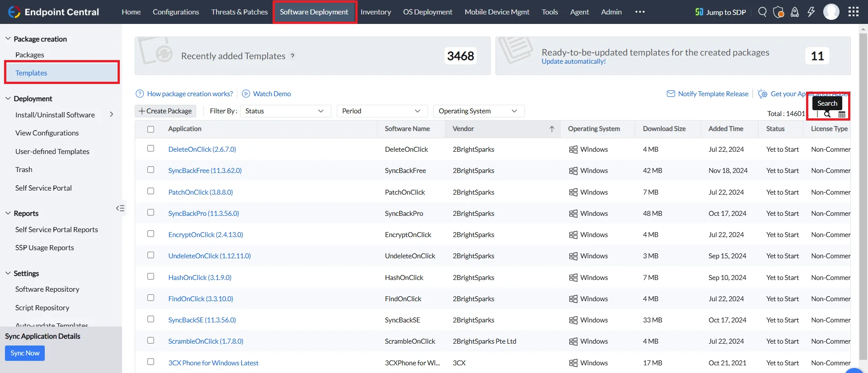The height and width of the screenshot is (373, 868).
Task: Click the lightning bolt quick actions icon
Action: pos(811,12)
